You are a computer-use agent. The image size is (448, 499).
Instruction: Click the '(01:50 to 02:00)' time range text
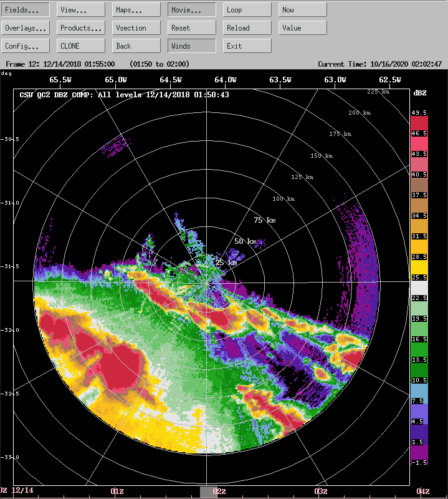coord(160,64)
